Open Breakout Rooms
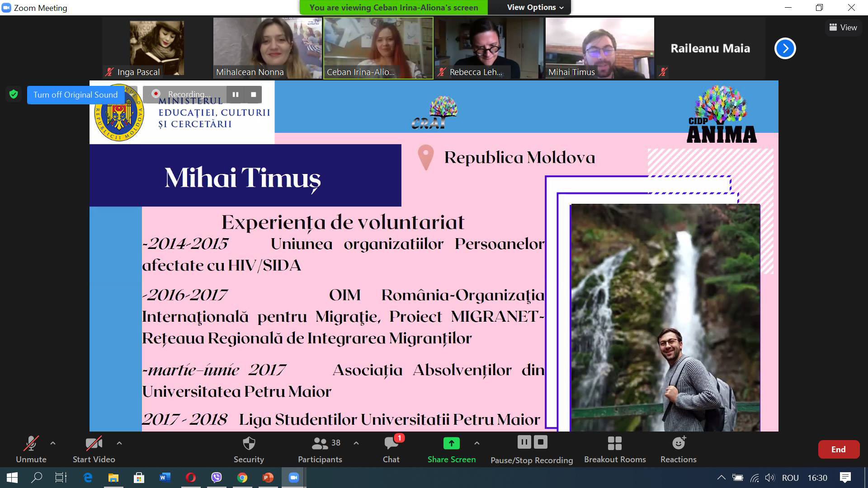 pyautogui.click(x=615, y=450)
